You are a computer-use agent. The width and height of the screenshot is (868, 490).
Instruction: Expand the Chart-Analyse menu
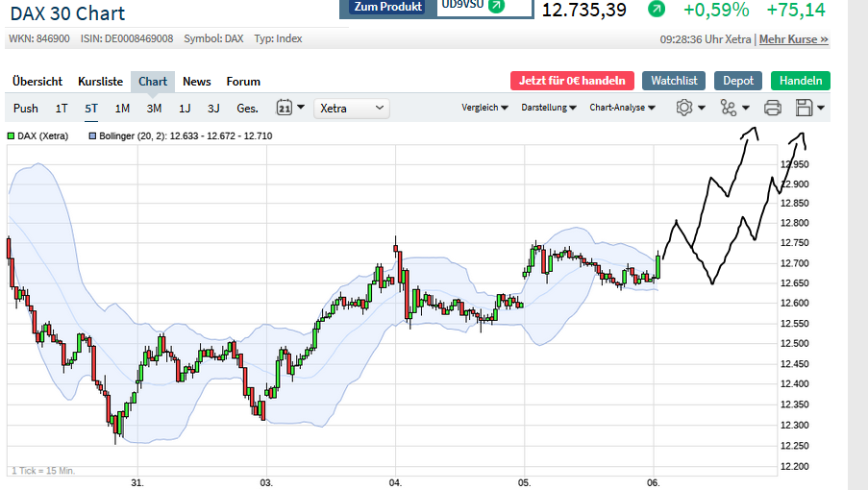coord(623,108)
